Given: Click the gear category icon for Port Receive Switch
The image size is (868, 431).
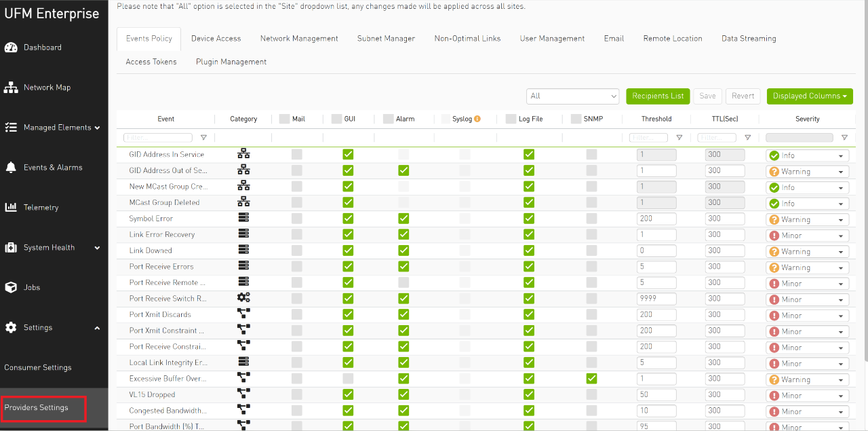Looking at the screenshot, I should point(243,298).
